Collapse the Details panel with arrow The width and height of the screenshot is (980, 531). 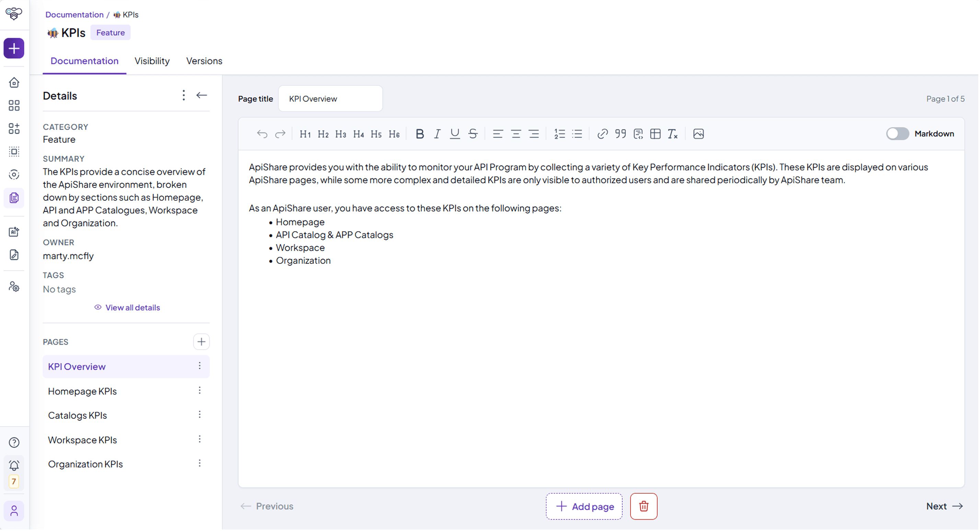click(x=201, y=95)
